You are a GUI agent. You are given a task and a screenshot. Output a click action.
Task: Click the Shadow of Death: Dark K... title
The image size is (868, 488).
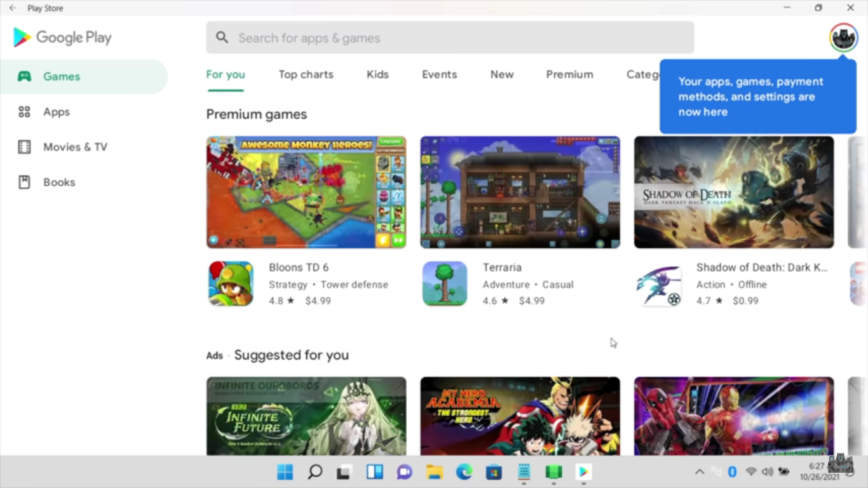coord(762,268)
